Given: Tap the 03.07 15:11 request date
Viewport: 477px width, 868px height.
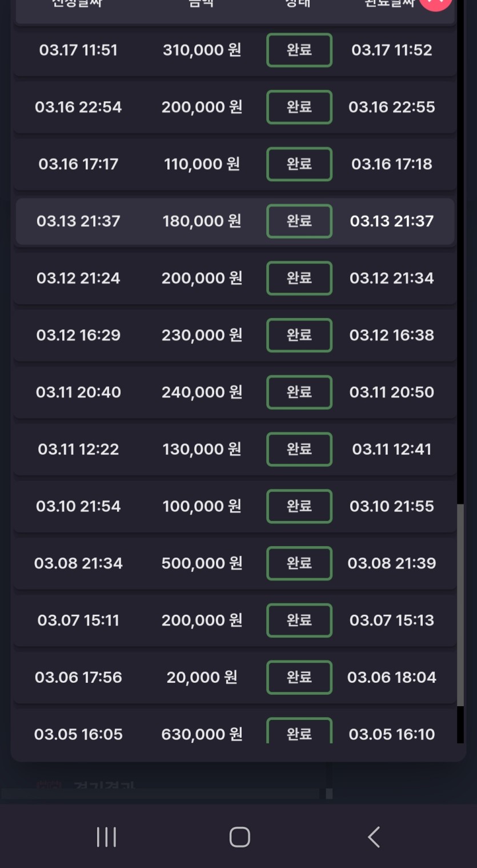Looking at the screenshot, I should (78, 620).
